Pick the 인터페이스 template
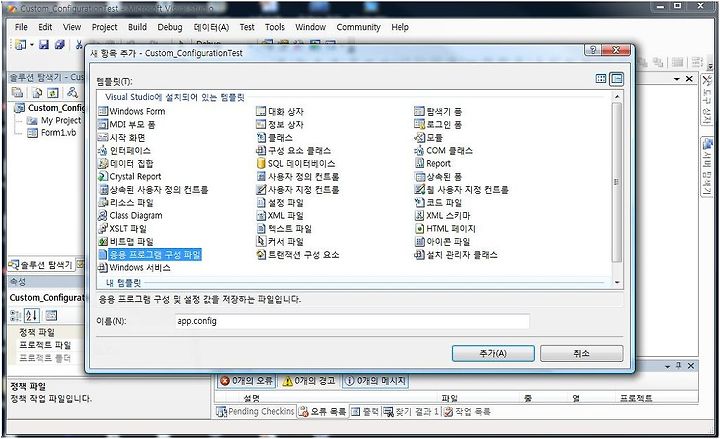The image size is (720, 439). (124, 150)
